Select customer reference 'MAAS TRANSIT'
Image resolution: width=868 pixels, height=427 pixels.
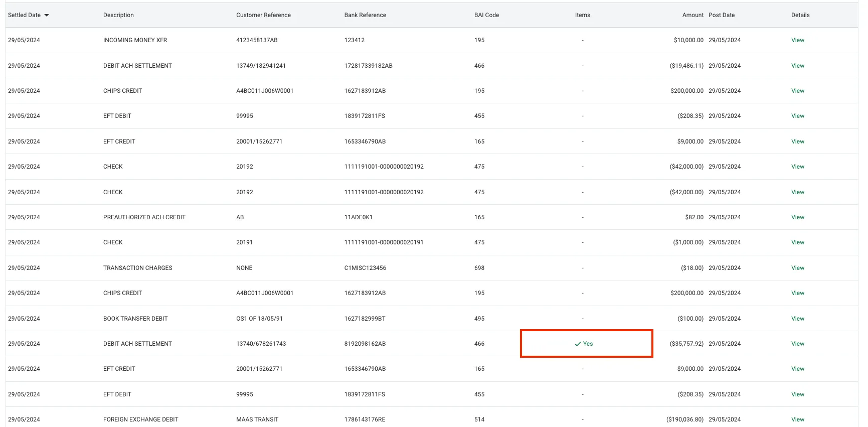pyautogui.click(x=257, y=419)
